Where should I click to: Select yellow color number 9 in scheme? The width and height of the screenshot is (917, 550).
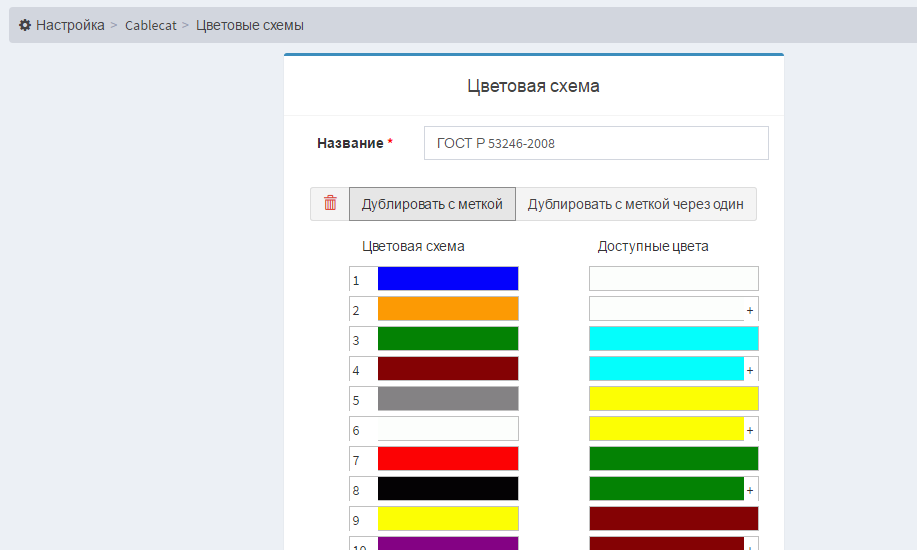point(447,519)
